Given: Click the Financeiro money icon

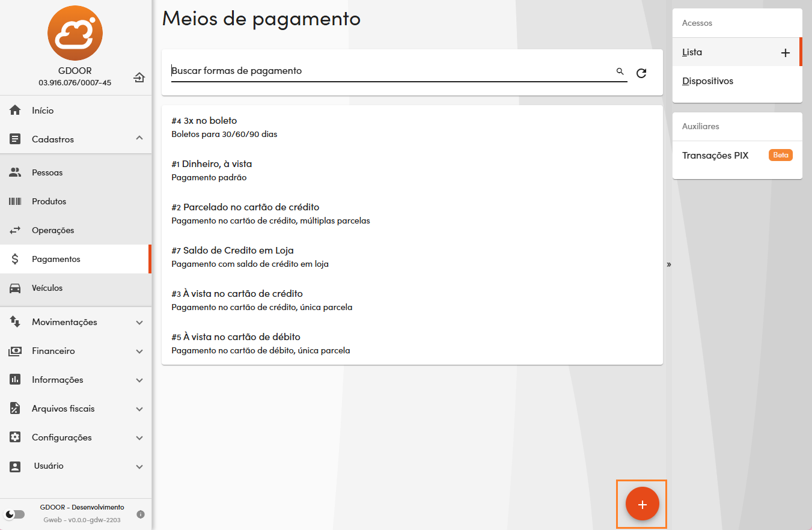Looking at the screenshot, I should tap(15, 351).
